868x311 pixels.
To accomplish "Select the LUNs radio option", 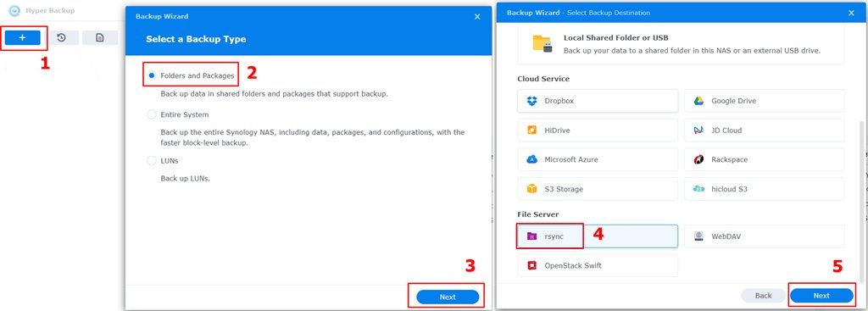I will (x=152, y=160).
